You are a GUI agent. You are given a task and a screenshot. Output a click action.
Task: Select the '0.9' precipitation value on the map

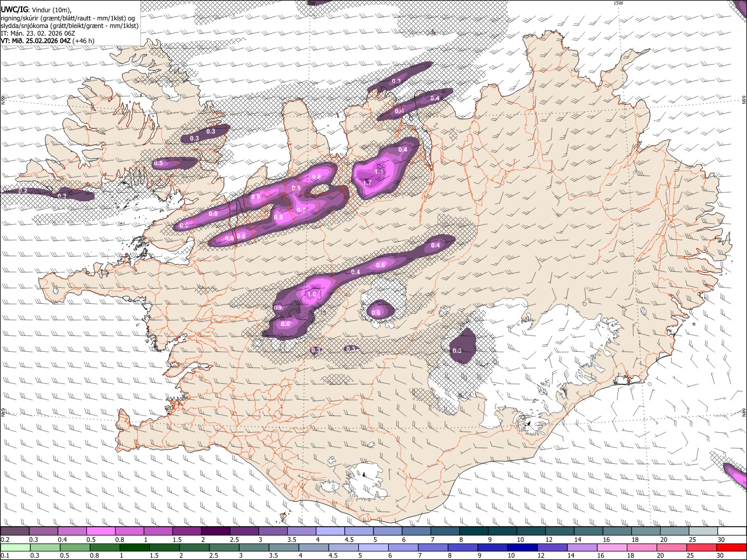pos(256,197)
